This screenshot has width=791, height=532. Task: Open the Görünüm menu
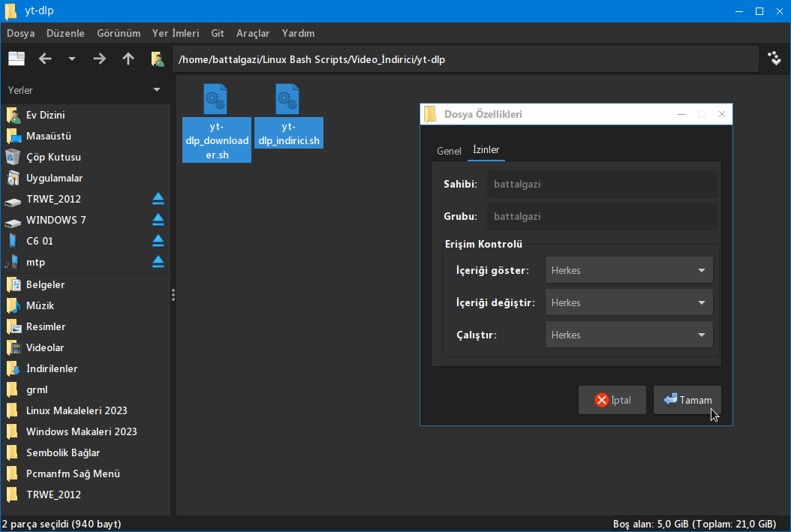[119, 33]
